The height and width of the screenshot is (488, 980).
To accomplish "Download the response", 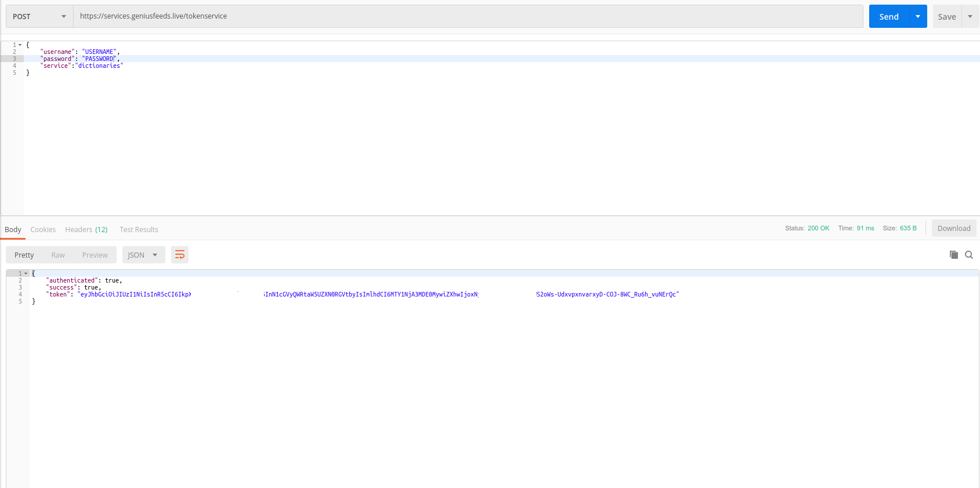I will [953, 228].
